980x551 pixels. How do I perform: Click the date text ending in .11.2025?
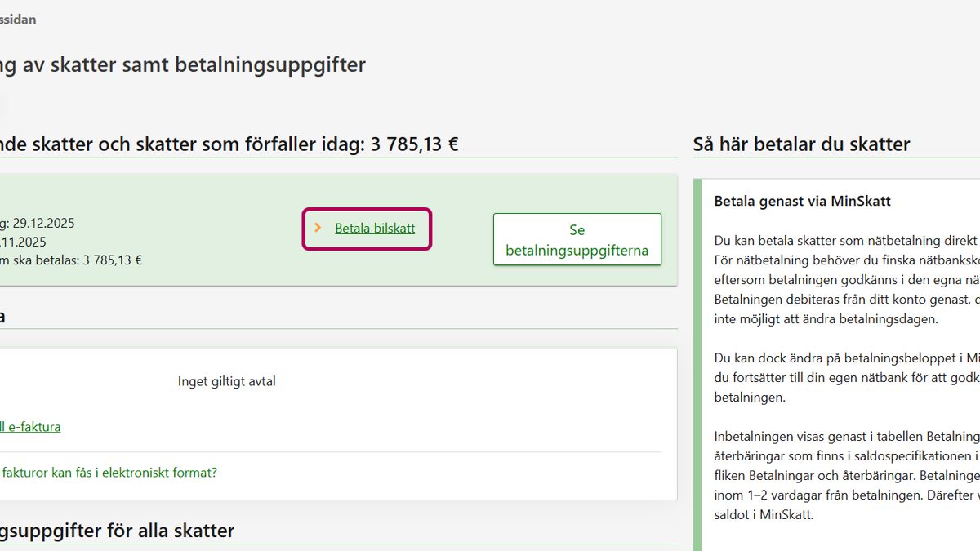(23, 242)
